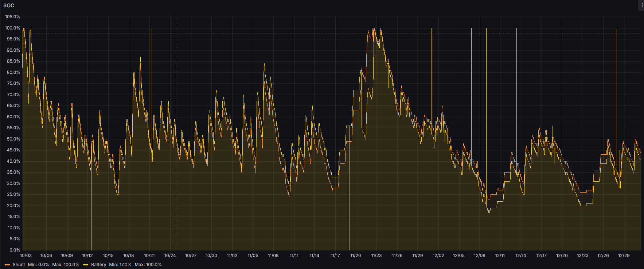The height and width of the screenshot is (269, 644).
Task: Click the 11/23 date label on x-axis
Action: point(376,256)
